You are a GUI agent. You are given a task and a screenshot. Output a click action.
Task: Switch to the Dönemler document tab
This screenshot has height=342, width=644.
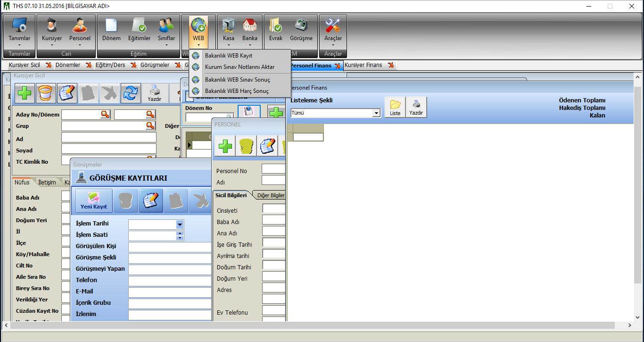click(x=68, y=65)
